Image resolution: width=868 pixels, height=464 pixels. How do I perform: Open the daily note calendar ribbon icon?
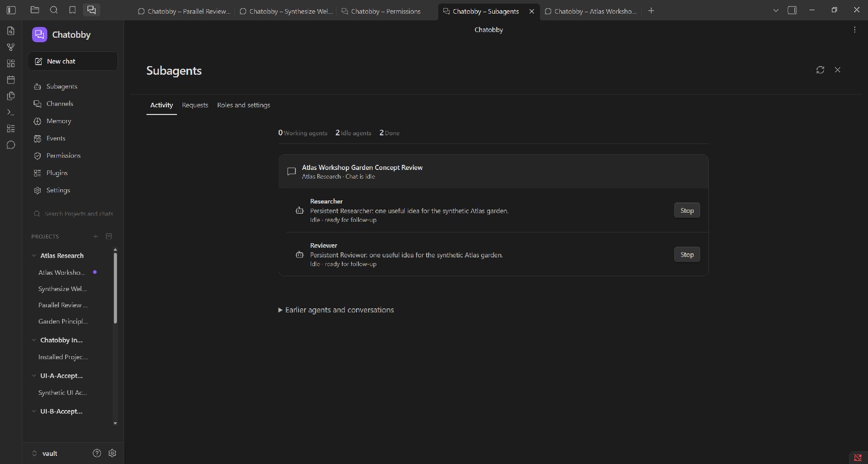click(x=11, y=80)
